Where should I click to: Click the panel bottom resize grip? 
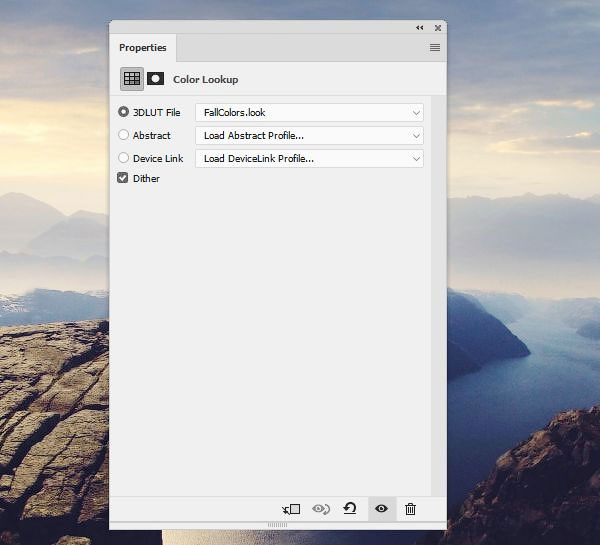point(277,525)
